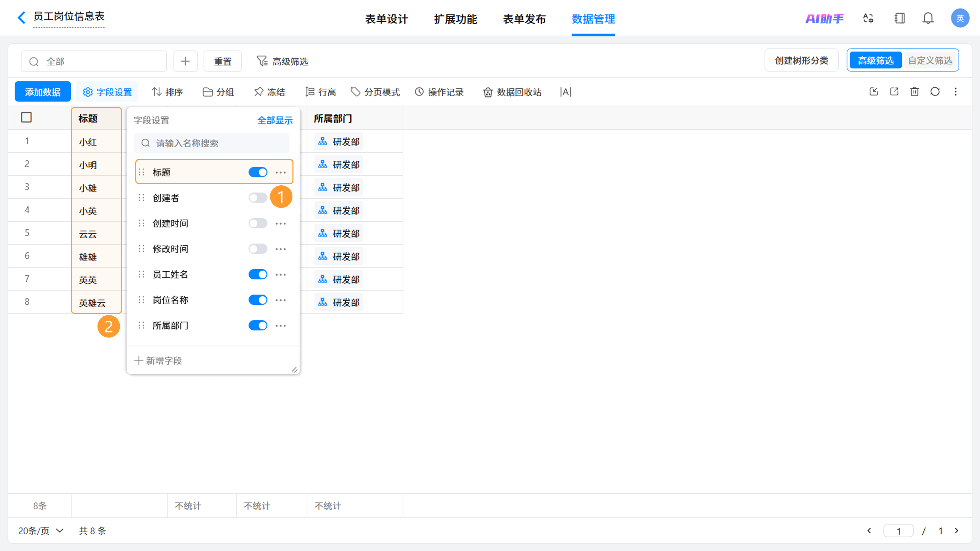The height and width of the screenshot is (551, 980).
Task: Disable the 员工姓名 field toggle
Action: point(258,274)
